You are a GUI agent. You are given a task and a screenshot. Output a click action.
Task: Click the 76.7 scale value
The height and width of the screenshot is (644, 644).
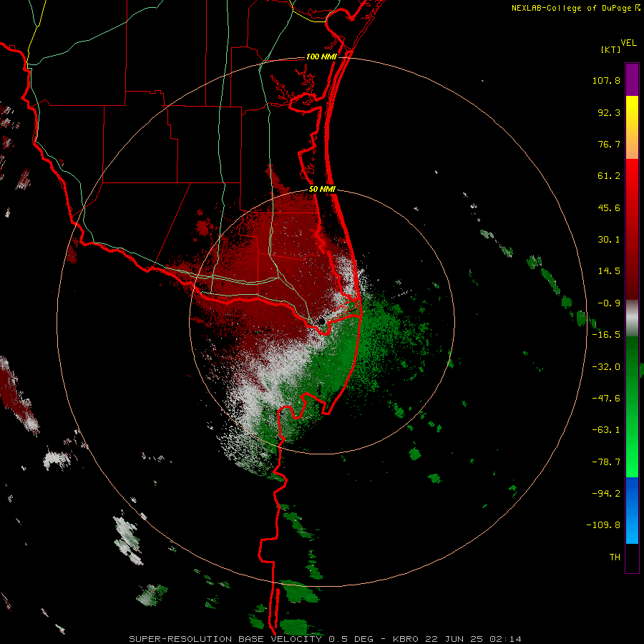[x=609, y=144]
